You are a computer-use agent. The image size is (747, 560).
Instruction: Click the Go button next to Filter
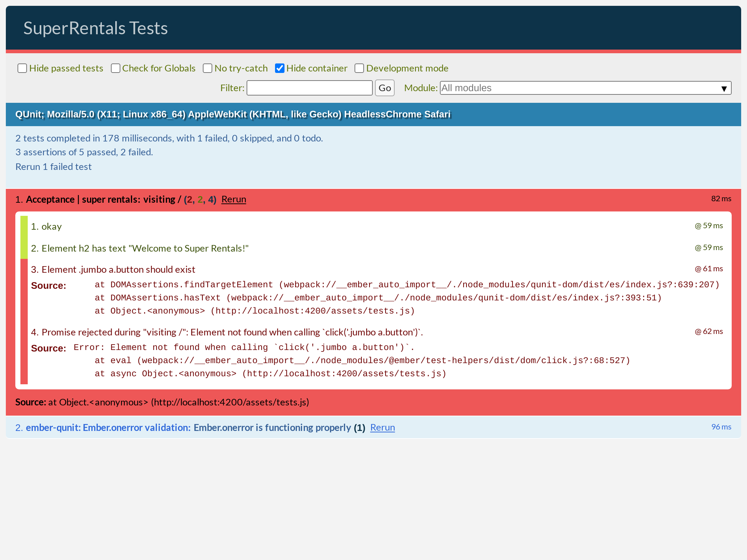point(385,88)
